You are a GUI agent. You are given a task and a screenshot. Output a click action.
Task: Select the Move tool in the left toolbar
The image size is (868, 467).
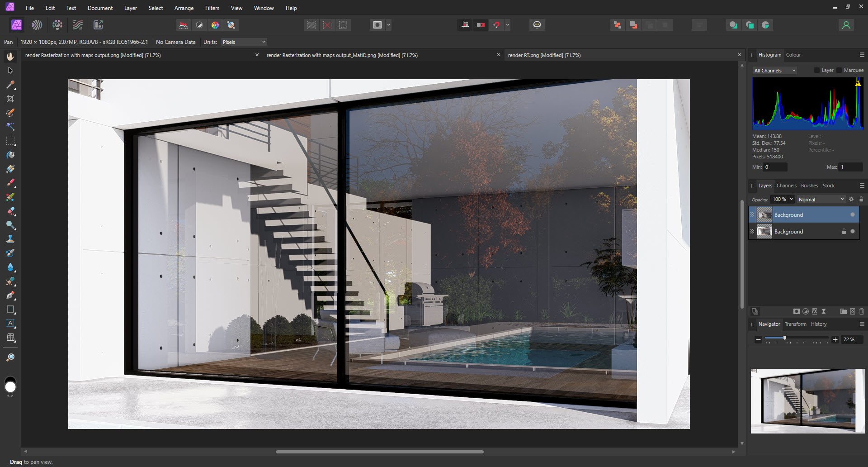(x=10, y=70)
